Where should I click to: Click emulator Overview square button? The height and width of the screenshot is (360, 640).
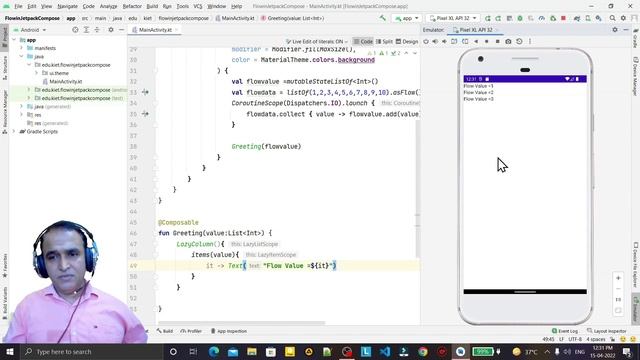[497, 41]
